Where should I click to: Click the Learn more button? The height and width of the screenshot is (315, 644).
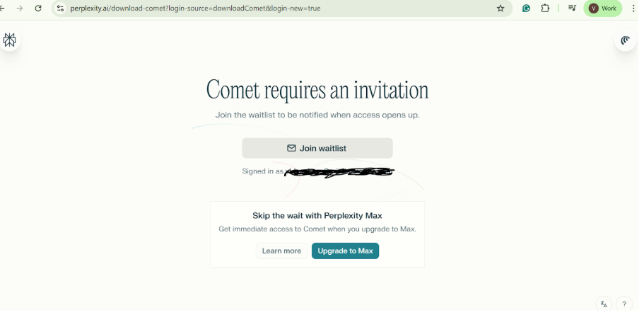[281, 251]
